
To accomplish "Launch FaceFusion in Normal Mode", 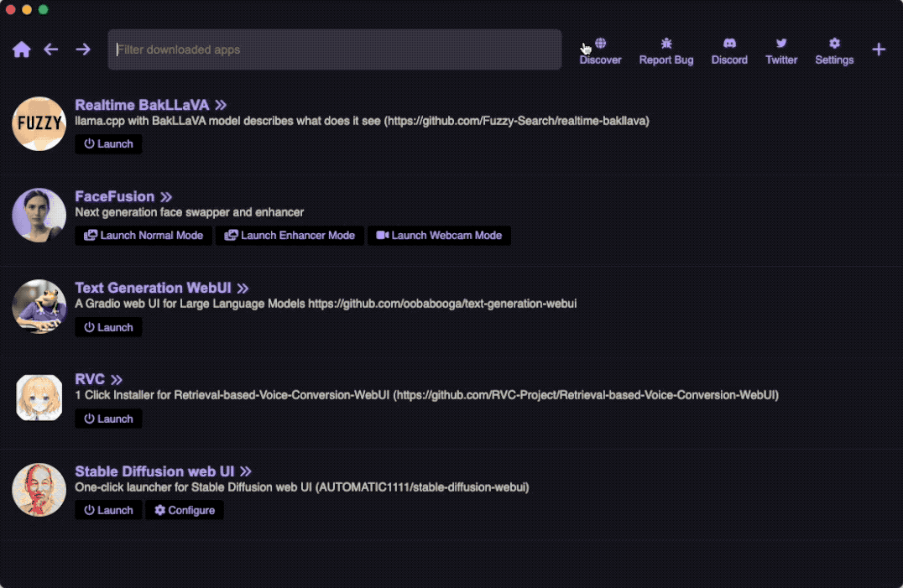I will click(x=144, y=236).
